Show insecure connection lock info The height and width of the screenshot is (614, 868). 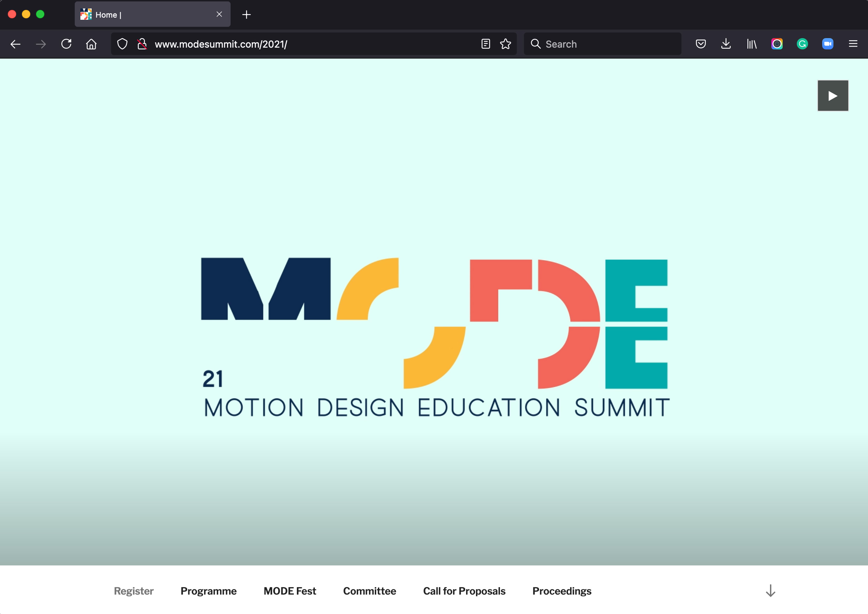[x=142, y=44]
